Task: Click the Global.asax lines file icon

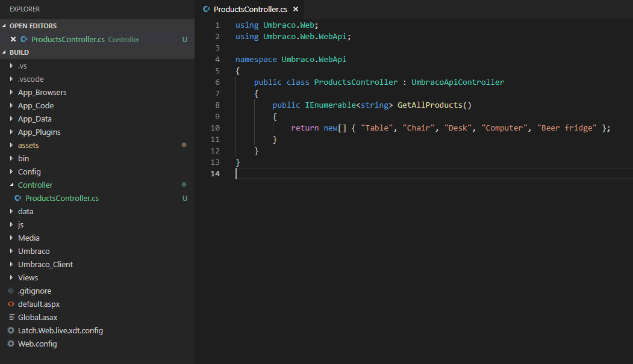Action: pos(11,317)
